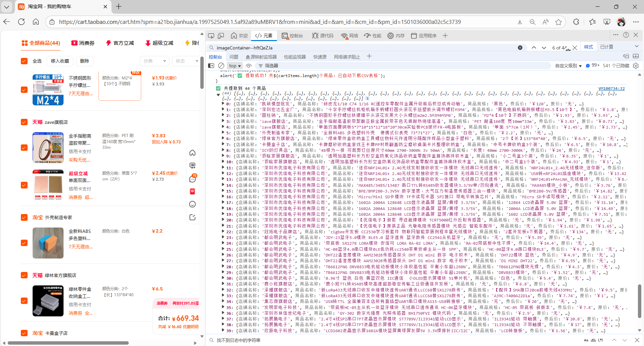The width and height of the screenshot is (644, 346).
Task: Open the 分类 category dropdown
Action: 154,61
